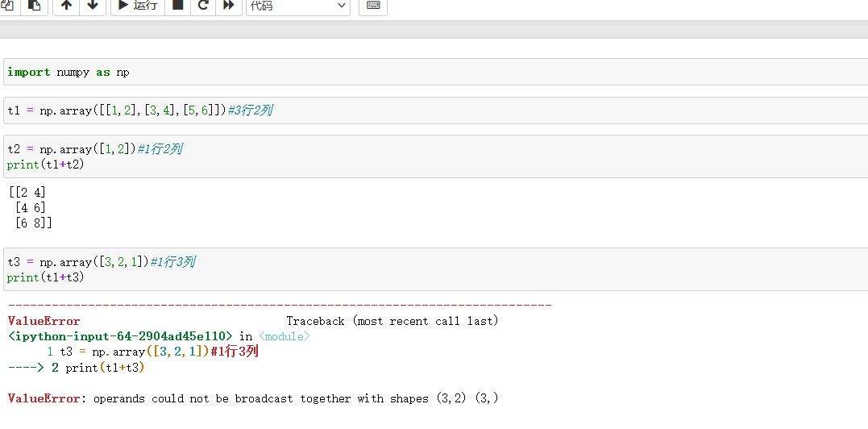Select the t1 = np.array cell
The height and width of the screenshot is (429, 868).
[x=436, y=110]
